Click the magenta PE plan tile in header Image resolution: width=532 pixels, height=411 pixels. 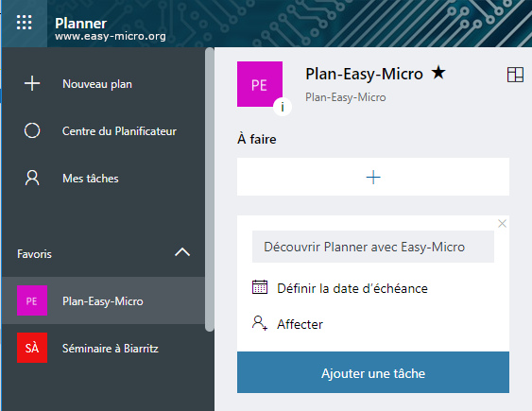pos(260,84)
